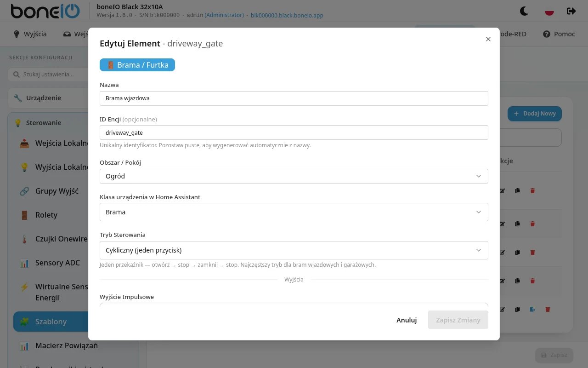Click the 'SEKCJE KONFIGURACJI' sidebar heading
The image size is (588, 368).
tap(41, 57)
